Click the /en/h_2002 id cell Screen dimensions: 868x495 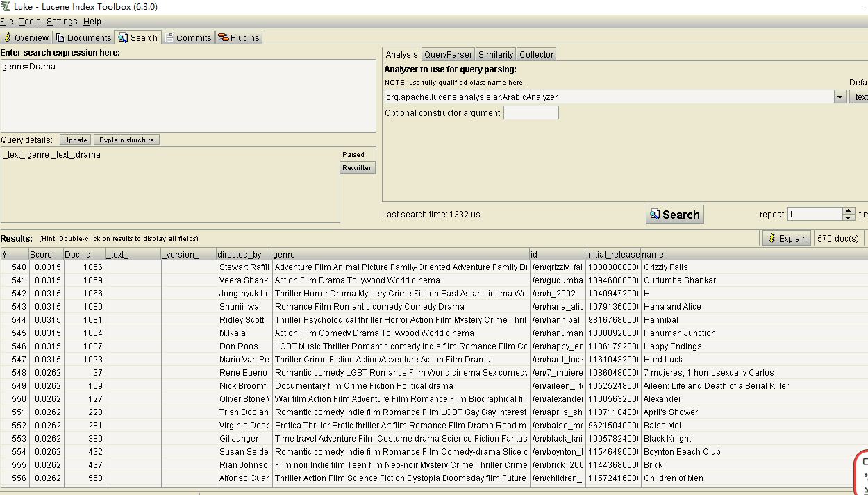(557, 294)
